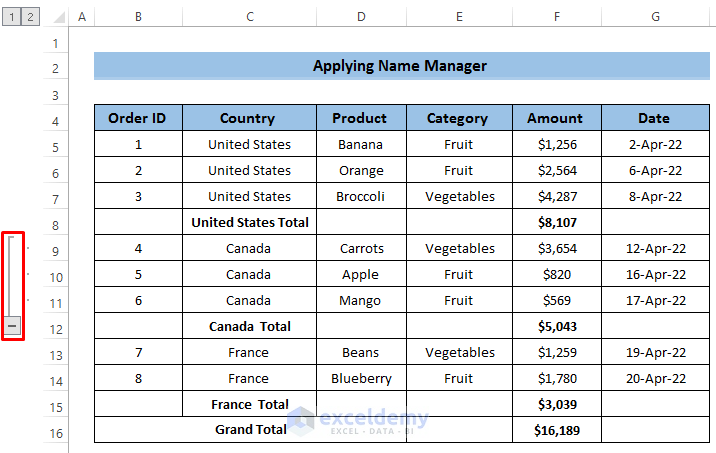Click the United States Total cell
Screen dimensions: 716x453
pyautogui.click(x=249, y=222)
